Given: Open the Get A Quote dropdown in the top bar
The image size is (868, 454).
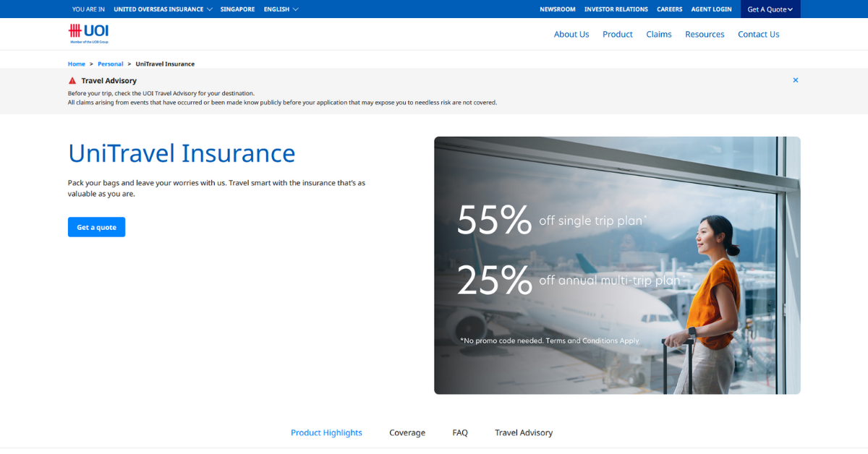Looking at the screenshot, I should pos(770,9).
